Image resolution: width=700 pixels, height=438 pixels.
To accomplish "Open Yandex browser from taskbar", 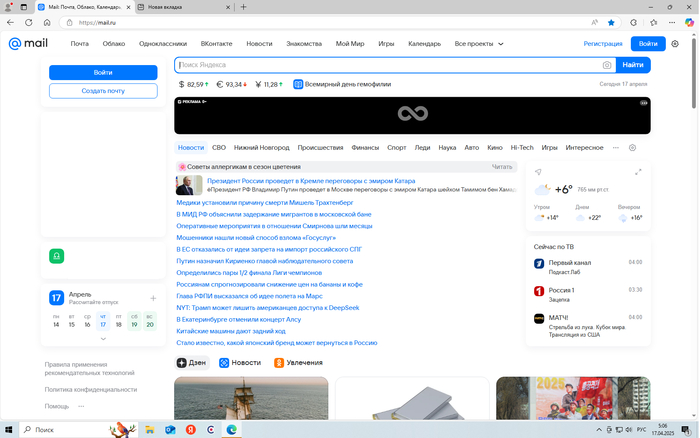I will tap(191, 430).
